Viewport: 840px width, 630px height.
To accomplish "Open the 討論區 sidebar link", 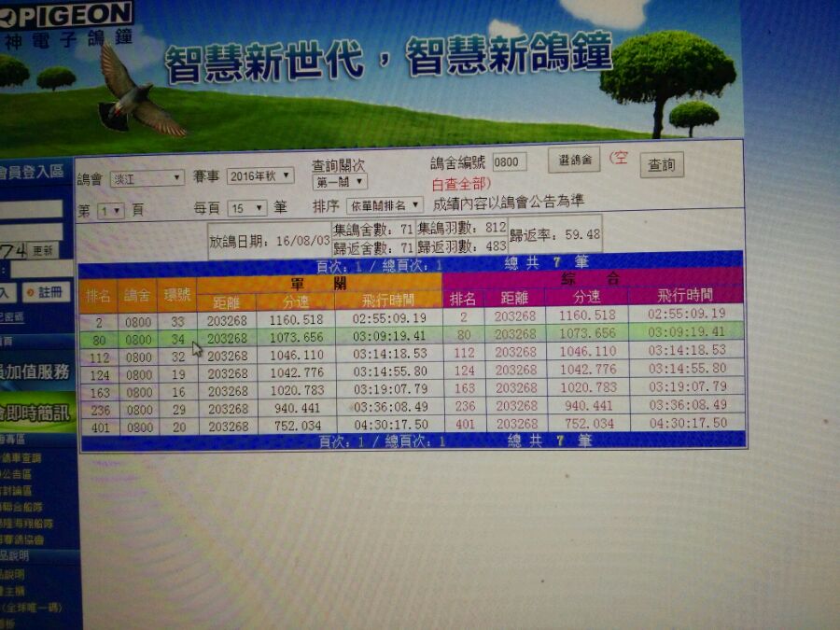I will [17, 490].
